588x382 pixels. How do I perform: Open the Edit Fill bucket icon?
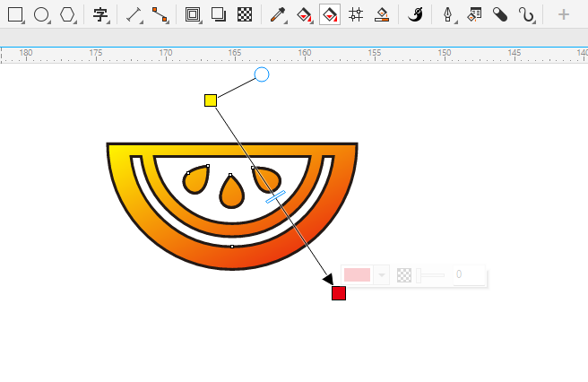pos(382,14)
